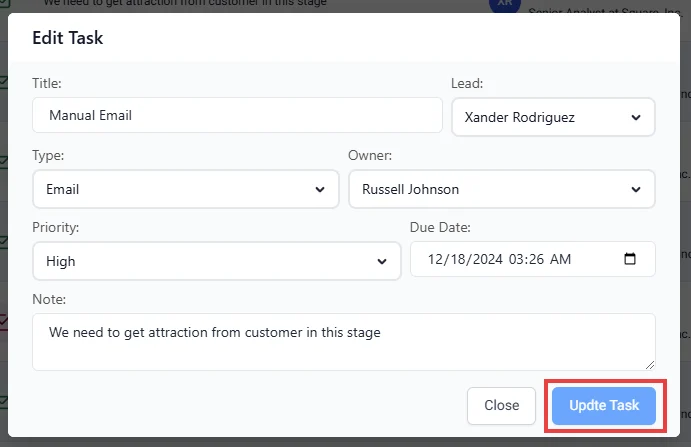This screenshot has width=691, height=447.
Task: Click the Due Date: field label
Action: pyautogui.click(x=440, y=227)
